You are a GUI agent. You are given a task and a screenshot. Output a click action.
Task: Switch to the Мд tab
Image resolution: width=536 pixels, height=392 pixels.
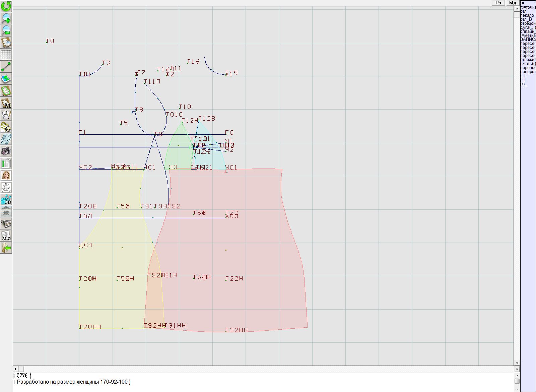tap(512, 3)
